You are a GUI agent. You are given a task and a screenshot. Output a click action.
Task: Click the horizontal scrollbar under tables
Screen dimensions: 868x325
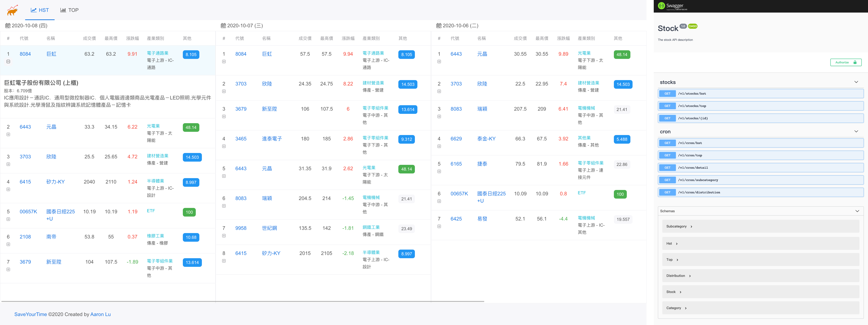coord(243,301)
